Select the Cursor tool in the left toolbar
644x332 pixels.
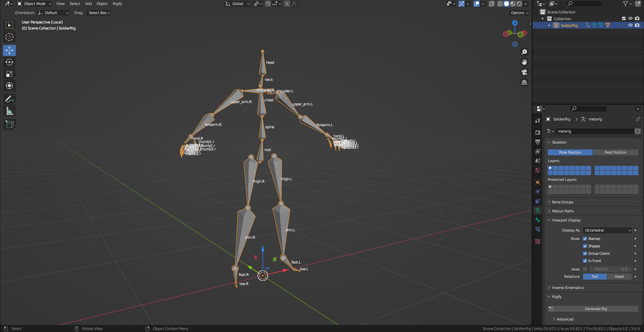(9, 37)
